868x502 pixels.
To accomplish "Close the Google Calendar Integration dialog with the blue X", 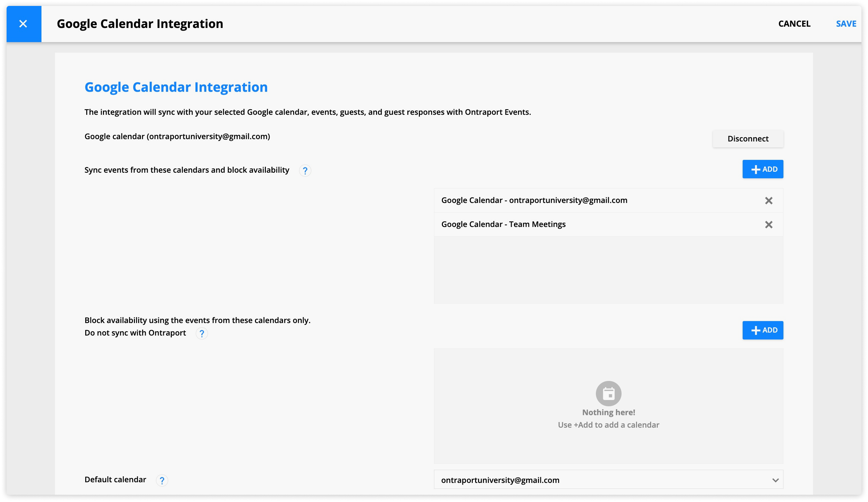I will pyautogui.click(x=23, y=24).
